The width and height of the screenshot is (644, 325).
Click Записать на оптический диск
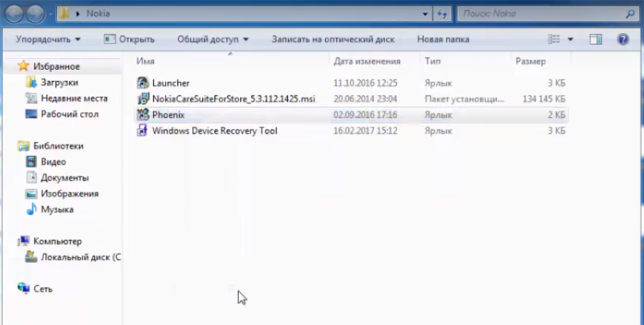tap(333, 39)
